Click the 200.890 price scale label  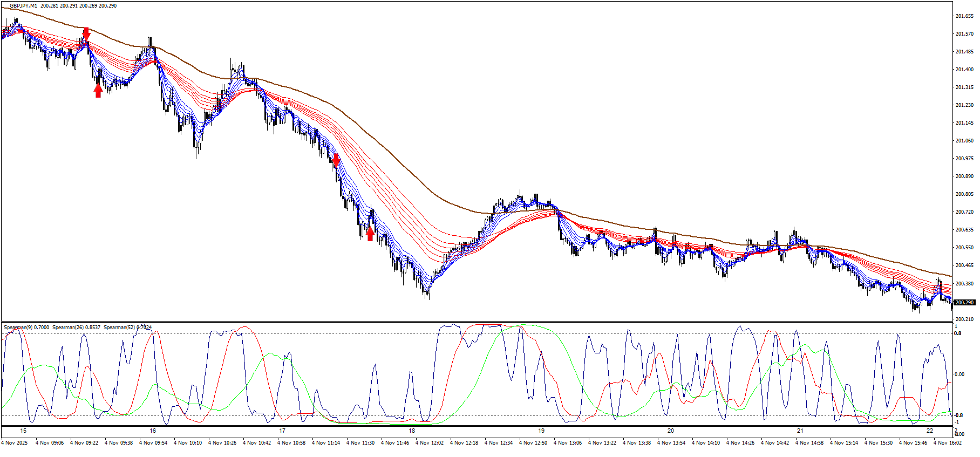tap(964, 176)
